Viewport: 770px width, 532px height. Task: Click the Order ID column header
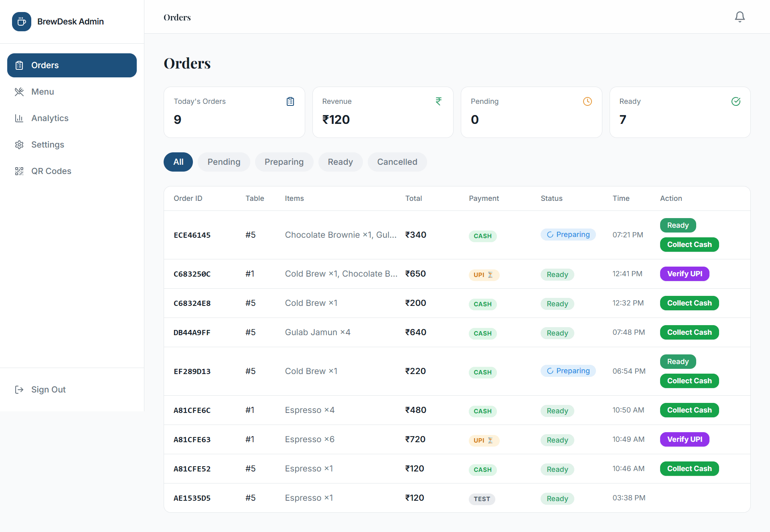188,198
